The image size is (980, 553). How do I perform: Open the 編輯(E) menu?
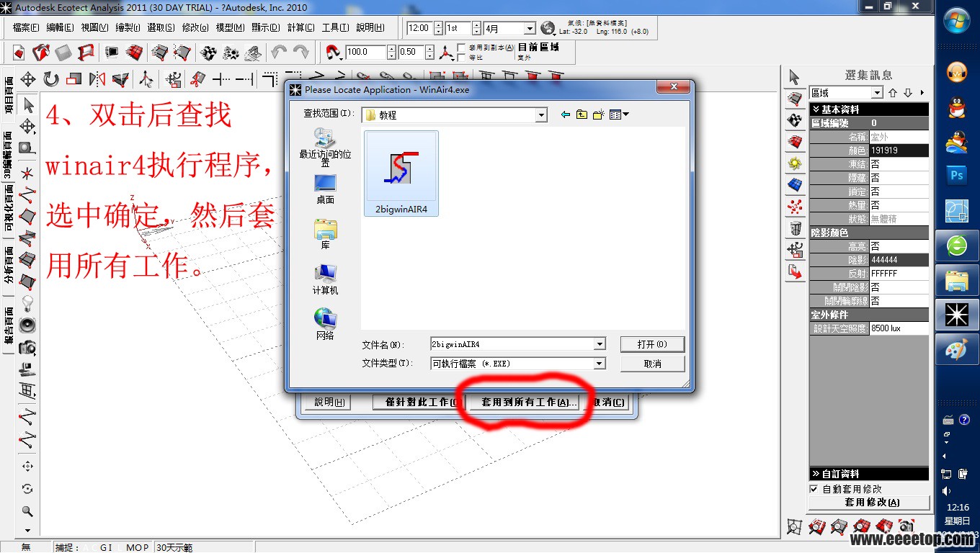pyautogui.click(x=60, y=27)
